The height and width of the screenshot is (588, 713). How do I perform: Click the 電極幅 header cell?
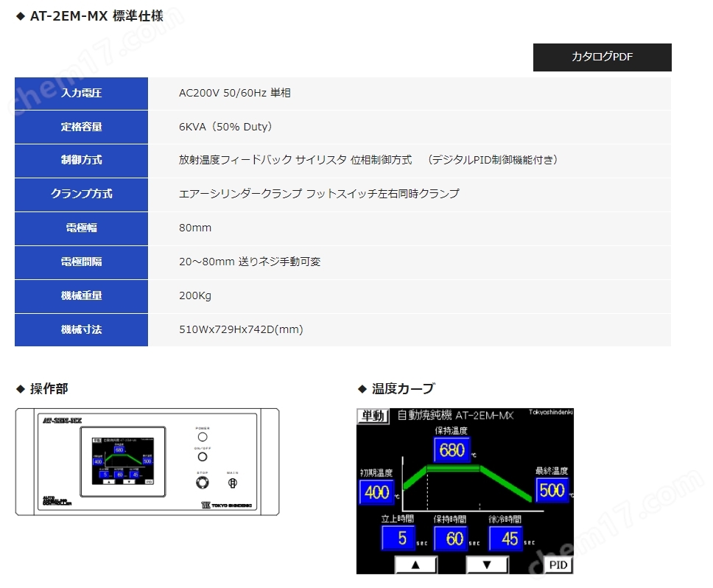[x=82, y=228]
